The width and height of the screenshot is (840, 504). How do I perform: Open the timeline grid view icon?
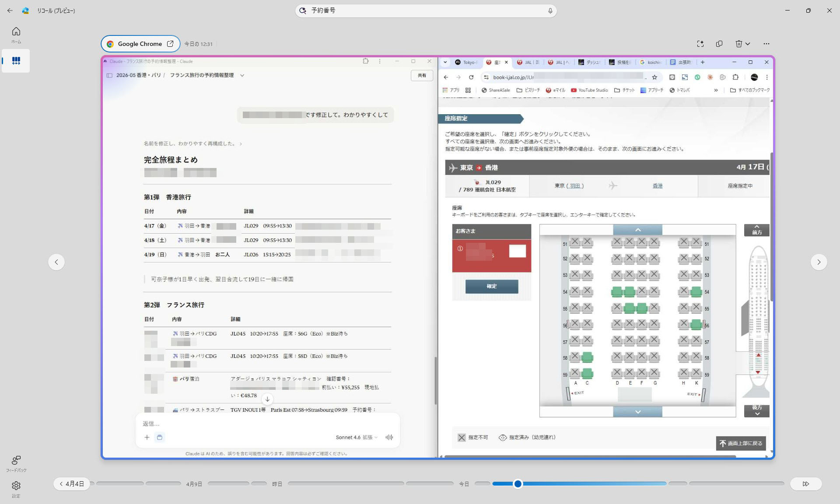point(16,61)
